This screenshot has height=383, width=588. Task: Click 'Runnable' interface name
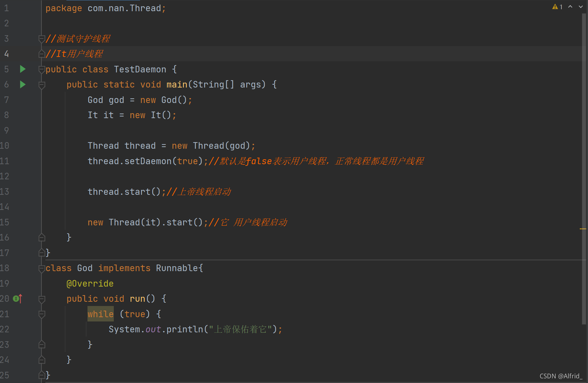tap(177, 268)
